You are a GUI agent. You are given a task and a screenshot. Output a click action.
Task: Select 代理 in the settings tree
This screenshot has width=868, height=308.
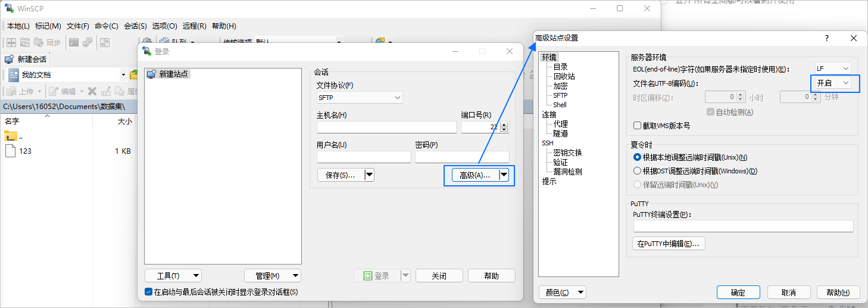(560, 124)
